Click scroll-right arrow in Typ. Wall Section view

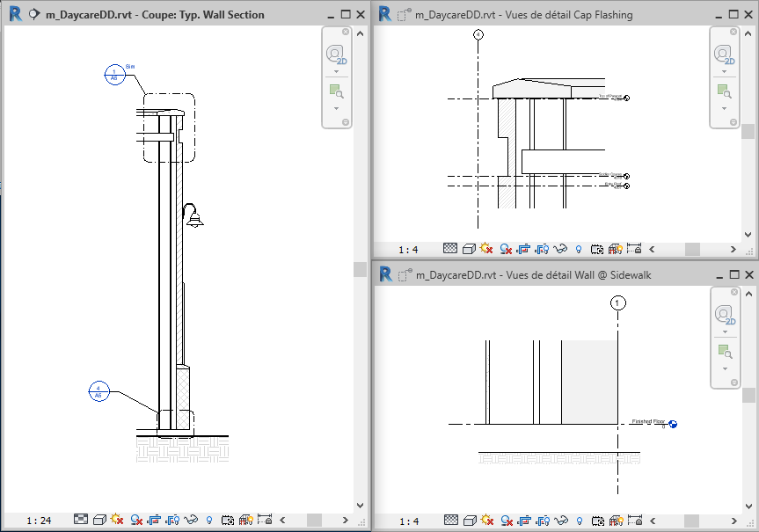point(345,521)
